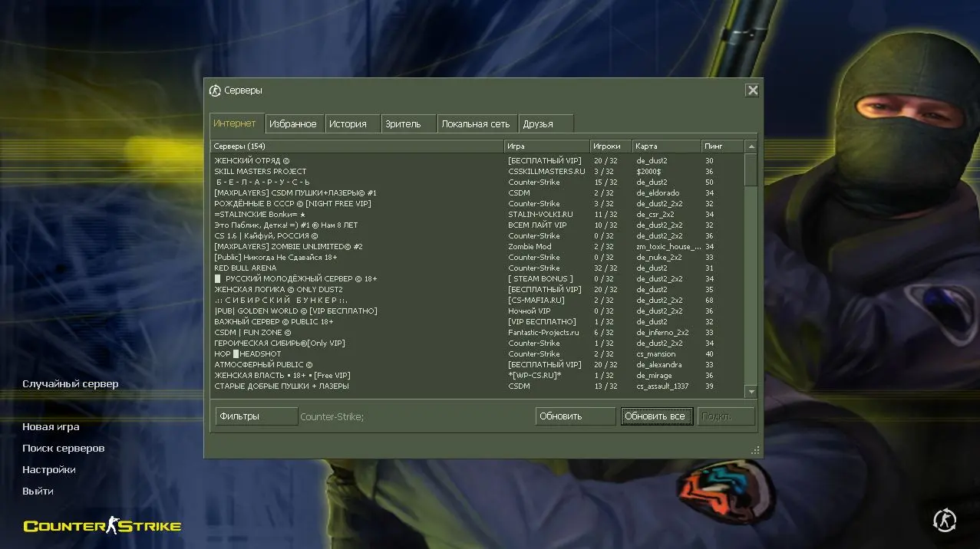980x549 pixels.
Task: Click the Counter-Strike logo
Action: click(x=102, y=525)
